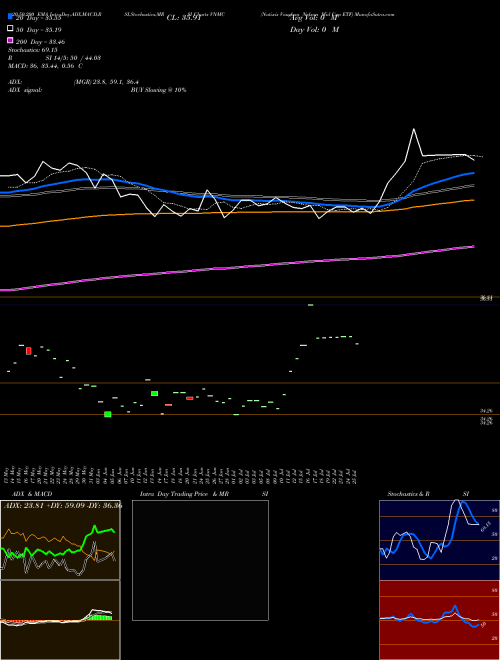Click the ADX & MACD panel title
This screenshot has width=500, height=660.
point(32,494)
